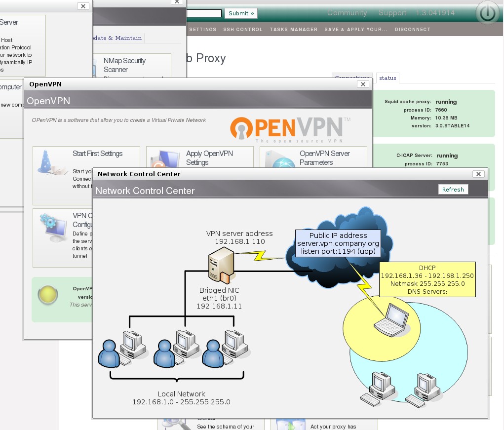504x430 pixels.
Task: Open the Update & Maintain tab
Action: click(x=118, y=38)
